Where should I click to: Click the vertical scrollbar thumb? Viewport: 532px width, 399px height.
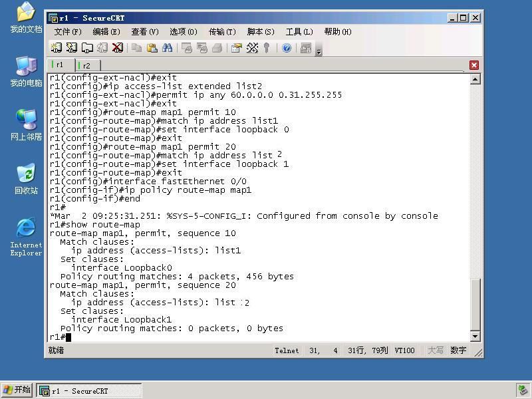point(475,305)
